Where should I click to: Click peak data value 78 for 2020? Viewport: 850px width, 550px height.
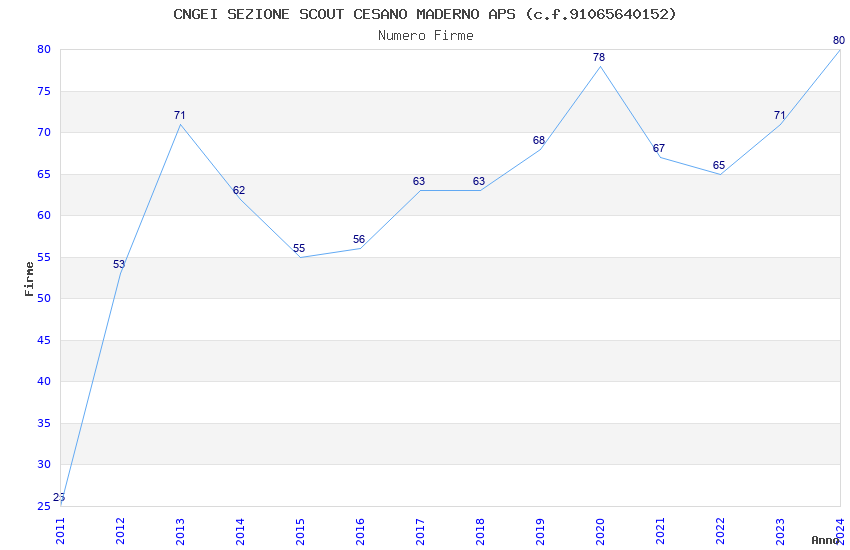598,57
